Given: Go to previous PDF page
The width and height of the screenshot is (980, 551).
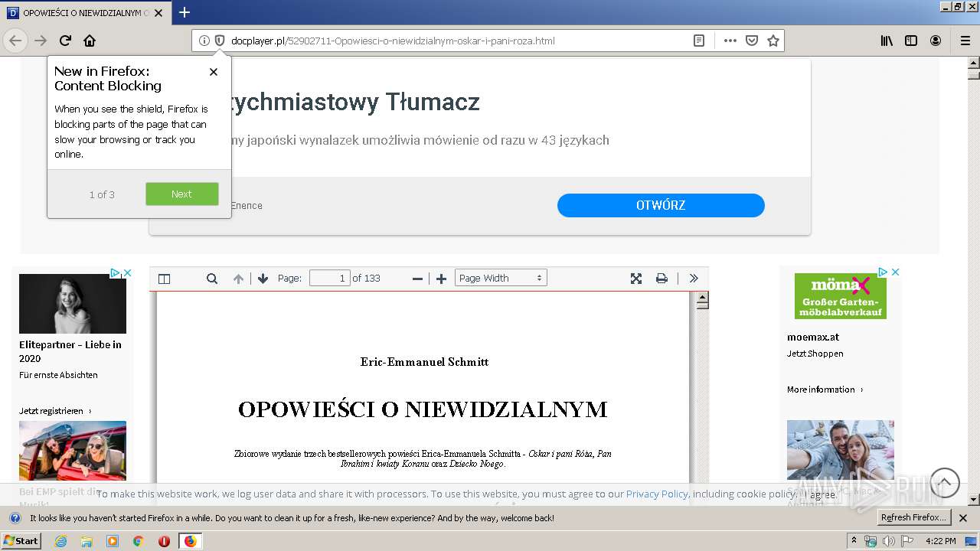Looking at the screenshot, I should tap(238, 279).
